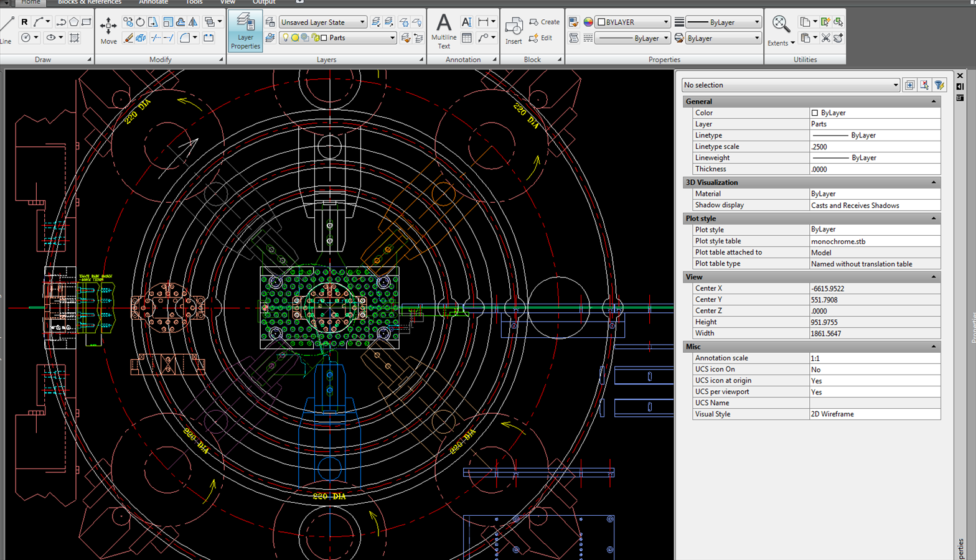This screenshot has height=560, width=976.
Task: Toggle the layer on/off lightbulb for Parts
Action: click(x=286, y=38)
